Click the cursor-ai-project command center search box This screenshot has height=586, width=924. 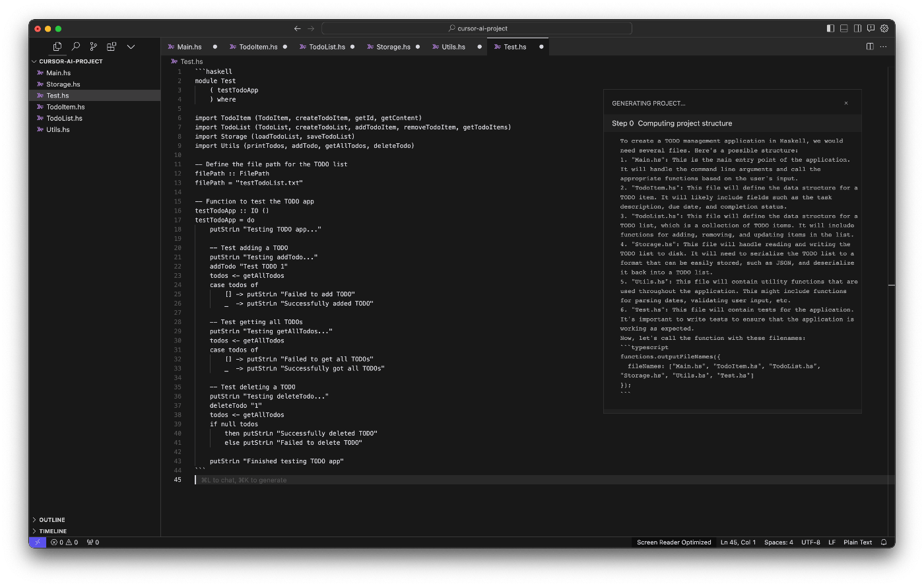[x=477, y=28]
